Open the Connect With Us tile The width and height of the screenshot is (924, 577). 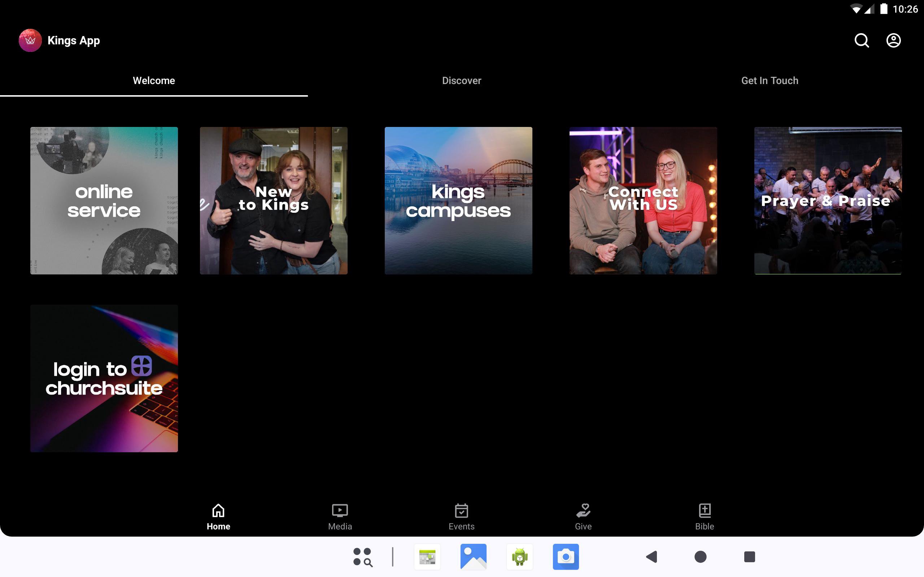point(643,201)
